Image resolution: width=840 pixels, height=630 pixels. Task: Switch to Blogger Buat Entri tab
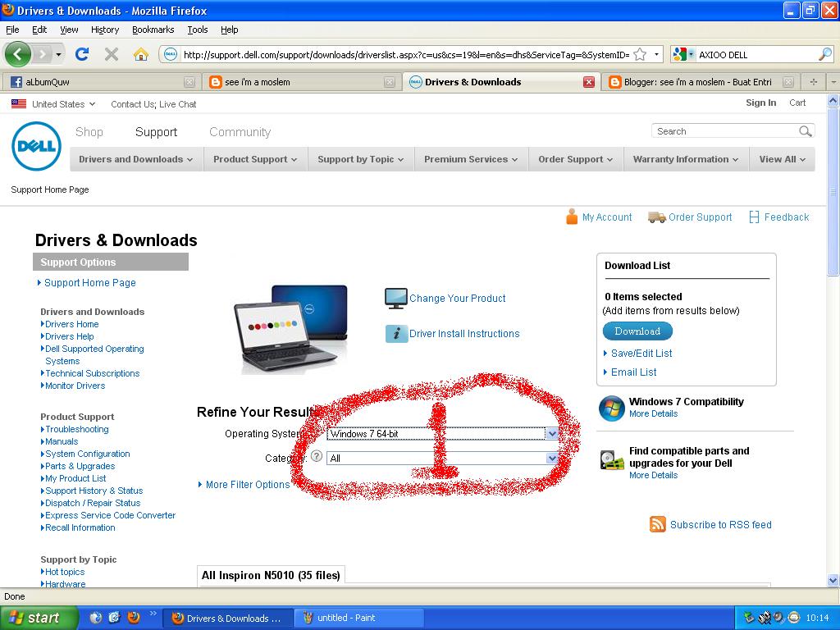coord(699,82)
